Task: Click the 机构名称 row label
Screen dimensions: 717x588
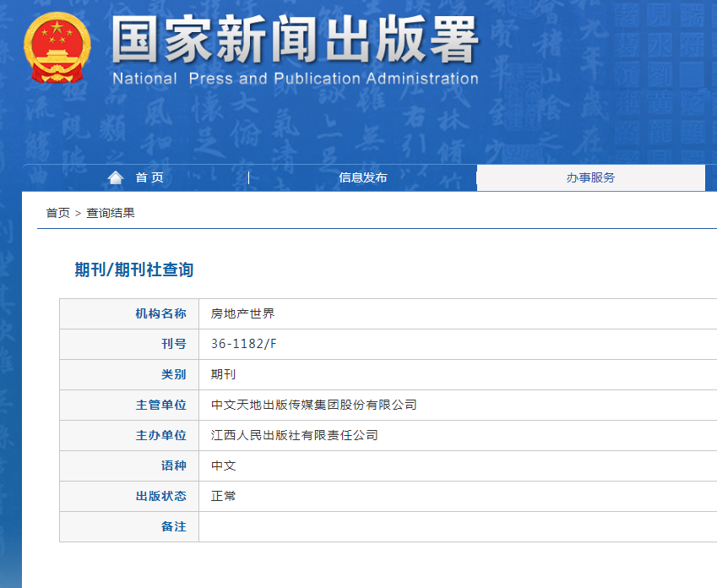Action: [x=160, y=313]
